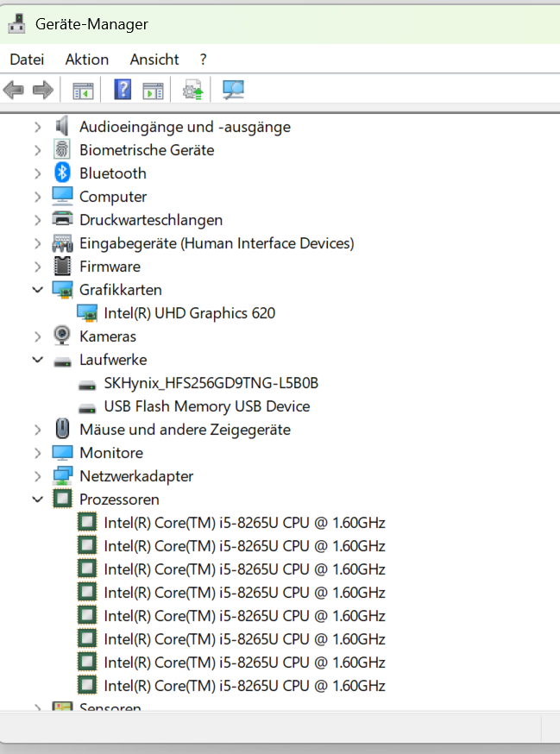Click the Prozessoren category chip icon
The image size is (560, 754).
[62, 500]
